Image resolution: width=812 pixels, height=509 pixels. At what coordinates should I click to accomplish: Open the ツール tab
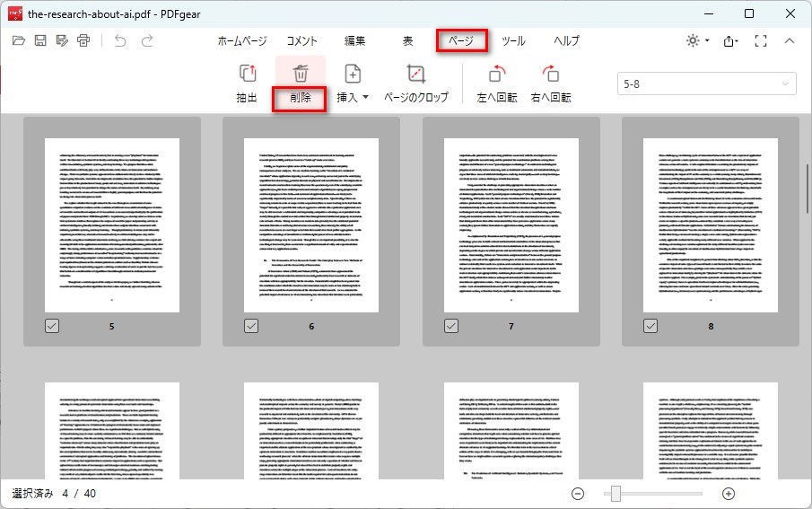[513, 41]
